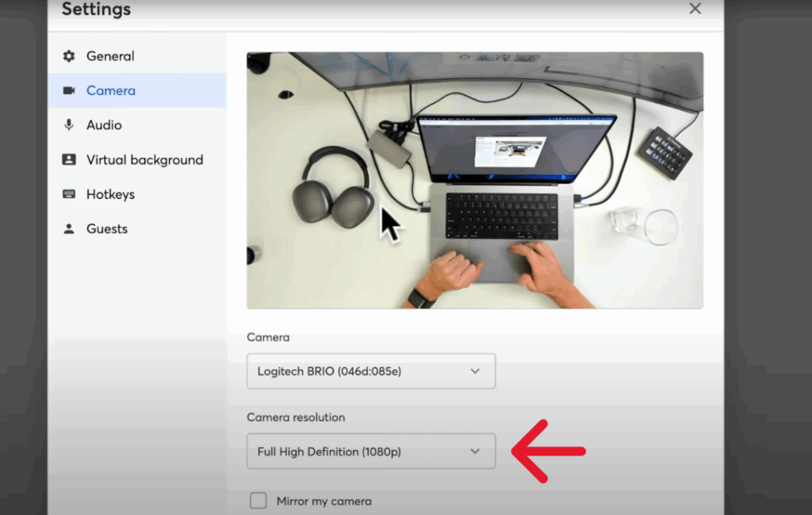Go to Virtual background settings
Viewport: 812px width, 515px height.
click(x=144, y=159)
